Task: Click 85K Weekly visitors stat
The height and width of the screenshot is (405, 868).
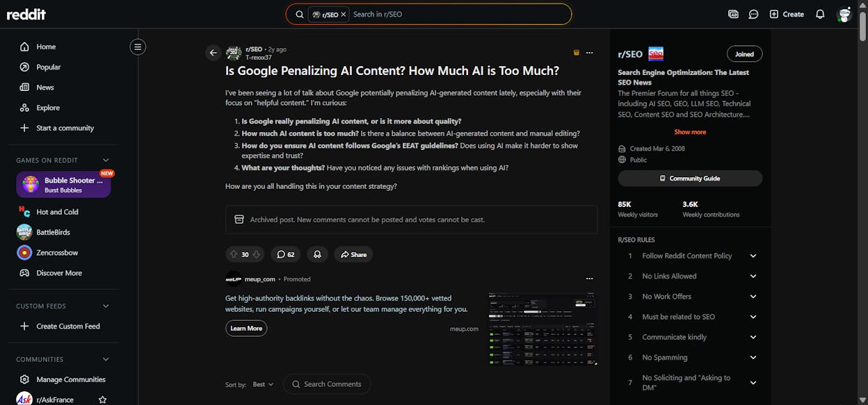Action: coord(637,209)
